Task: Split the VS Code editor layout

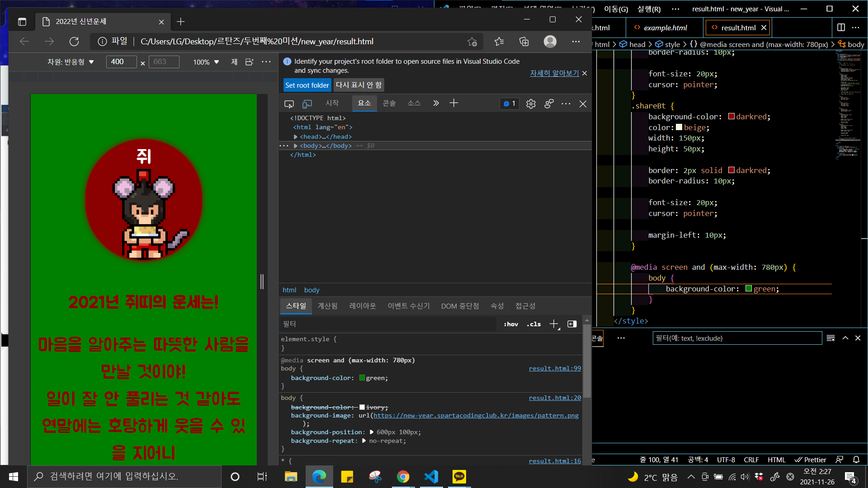Action: click(x=841, y=28)
